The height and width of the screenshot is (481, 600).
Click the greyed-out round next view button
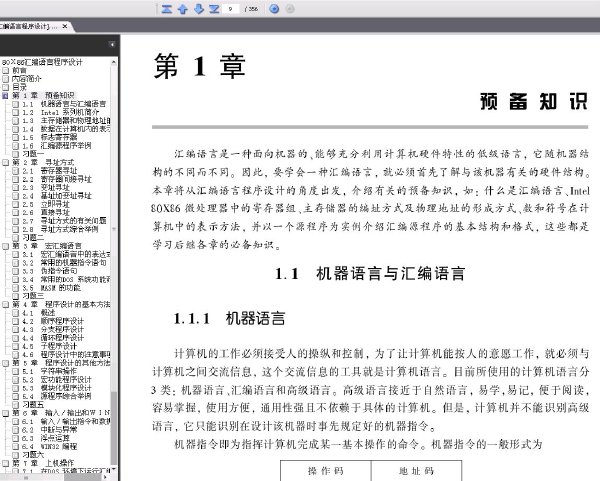(x=290, y=9)
